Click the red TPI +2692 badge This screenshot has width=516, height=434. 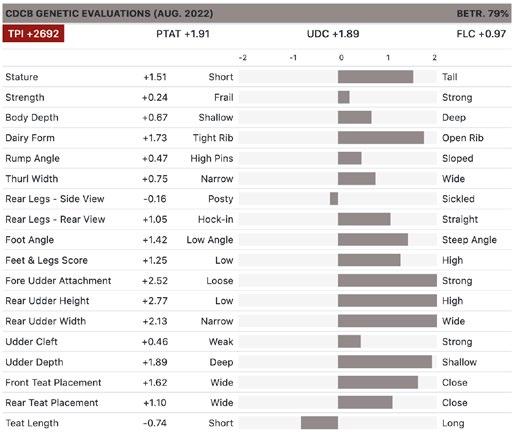[x=33, y=34]
